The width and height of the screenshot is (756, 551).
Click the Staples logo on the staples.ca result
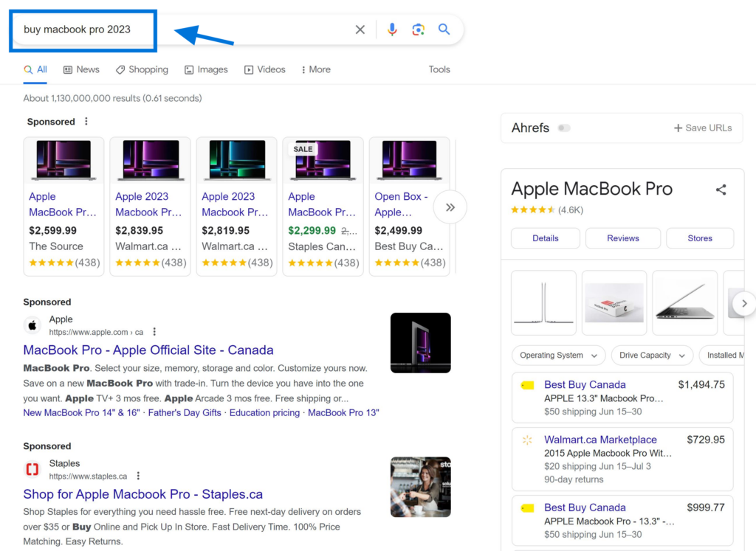coord(31,469)
